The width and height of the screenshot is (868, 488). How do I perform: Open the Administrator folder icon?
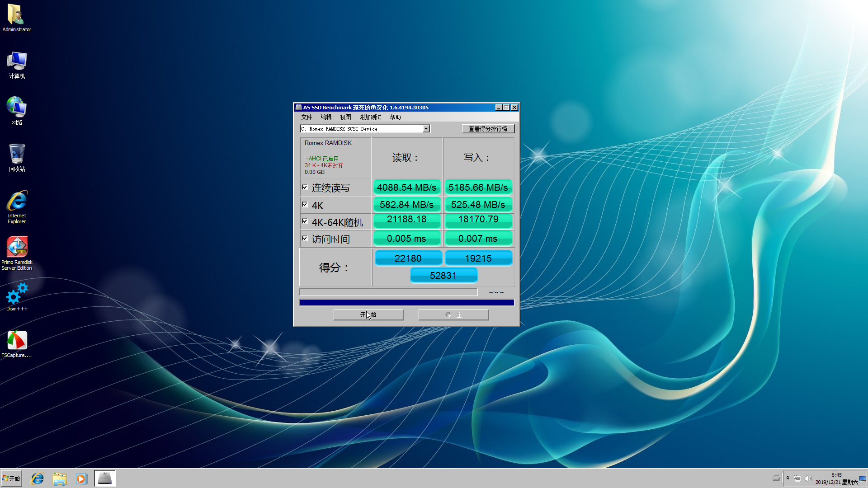[x=17, y=18]
